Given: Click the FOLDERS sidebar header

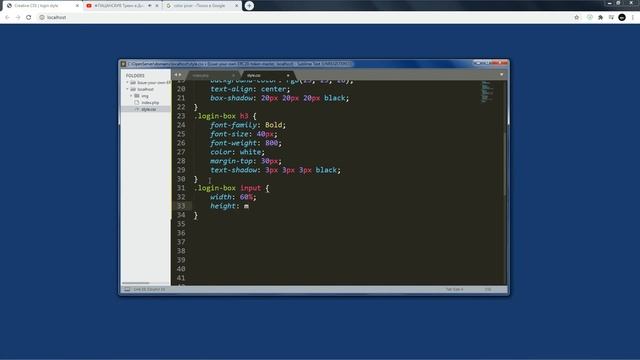Looking at the screenshot, I should 135,76.
